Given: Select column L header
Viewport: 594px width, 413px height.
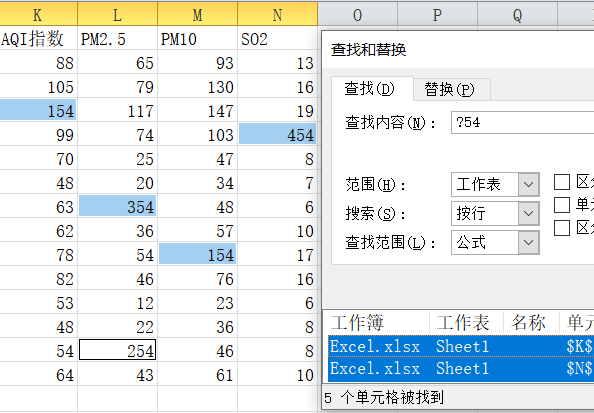Looking at the screenshot, I should pyautogui.click(x=117, y=14).
